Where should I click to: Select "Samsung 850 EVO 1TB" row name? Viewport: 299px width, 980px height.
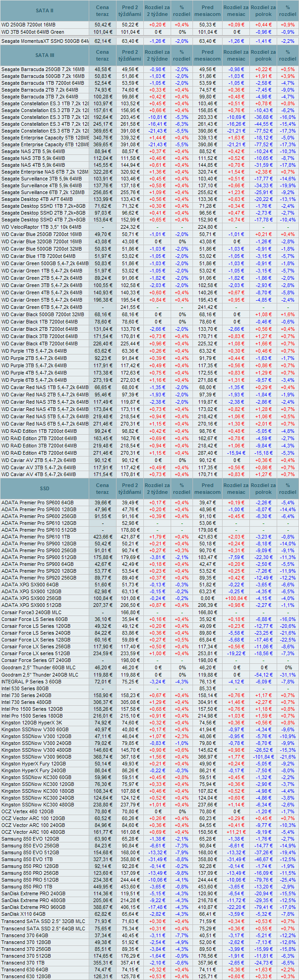click(x=28, y=859)
